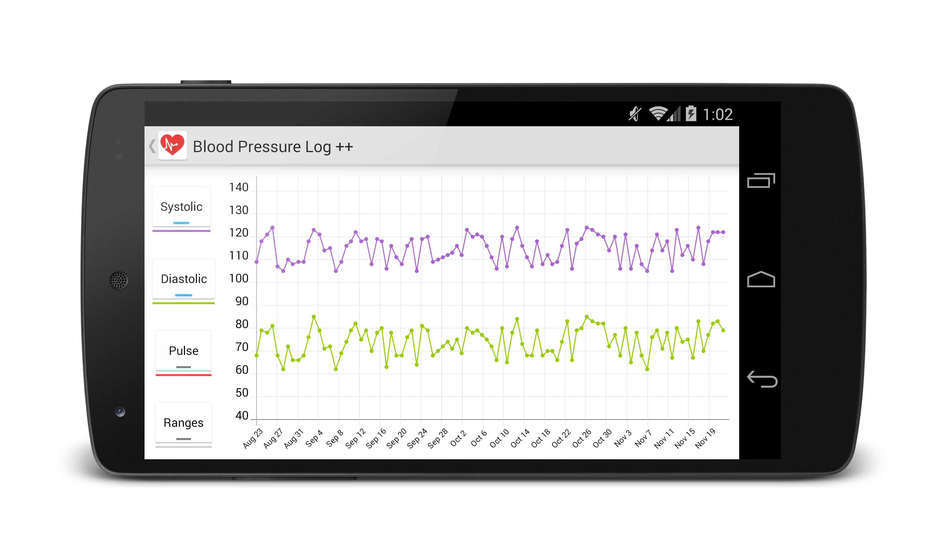947x560 pixels.
Task: Enable the Pulse series on chart
Action: click(x=183, y=351)
